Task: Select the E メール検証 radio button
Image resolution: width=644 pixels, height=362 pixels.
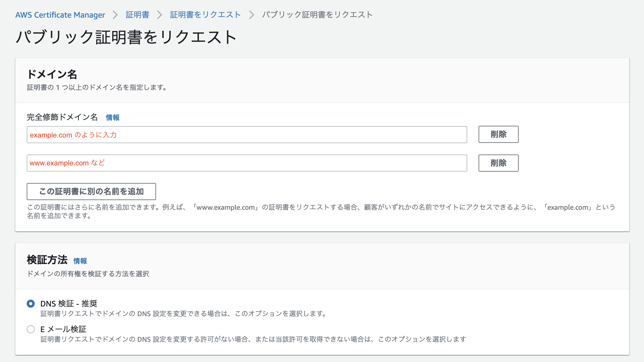Action: point(31,329)
